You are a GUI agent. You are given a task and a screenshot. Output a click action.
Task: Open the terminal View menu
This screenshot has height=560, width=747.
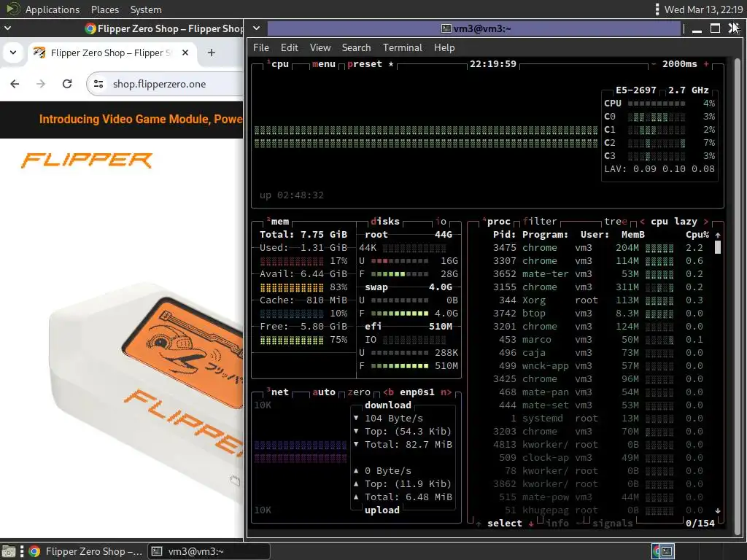pyautogui.click(x=320, y=47)
